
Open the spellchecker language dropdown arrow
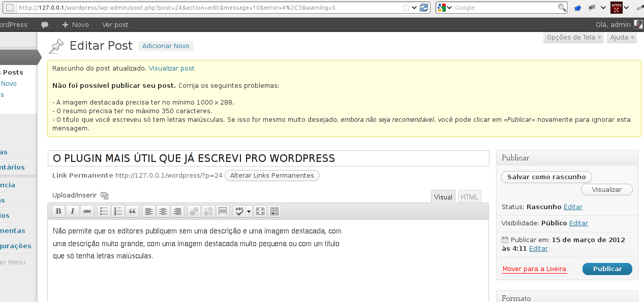click(249, 211)
